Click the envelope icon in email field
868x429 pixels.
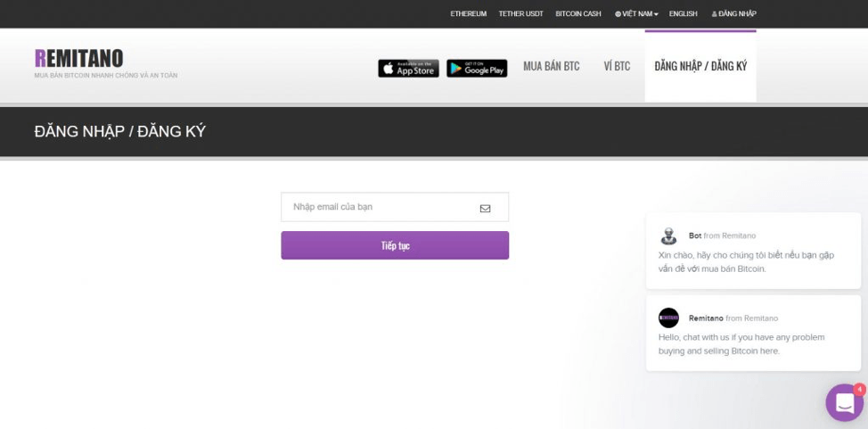tap(485, 209)
